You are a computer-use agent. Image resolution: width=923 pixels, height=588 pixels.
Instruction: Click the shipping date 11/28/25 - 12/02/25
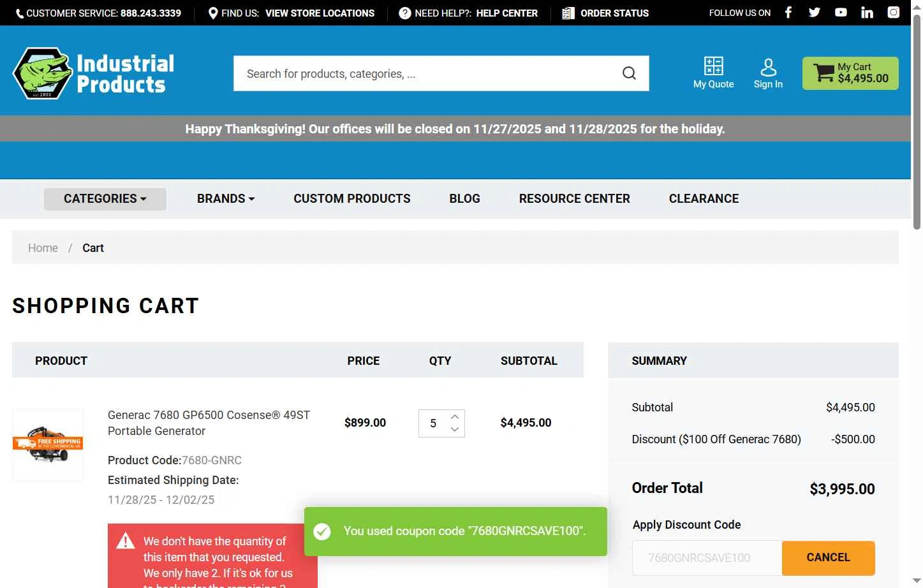(161, 500)
